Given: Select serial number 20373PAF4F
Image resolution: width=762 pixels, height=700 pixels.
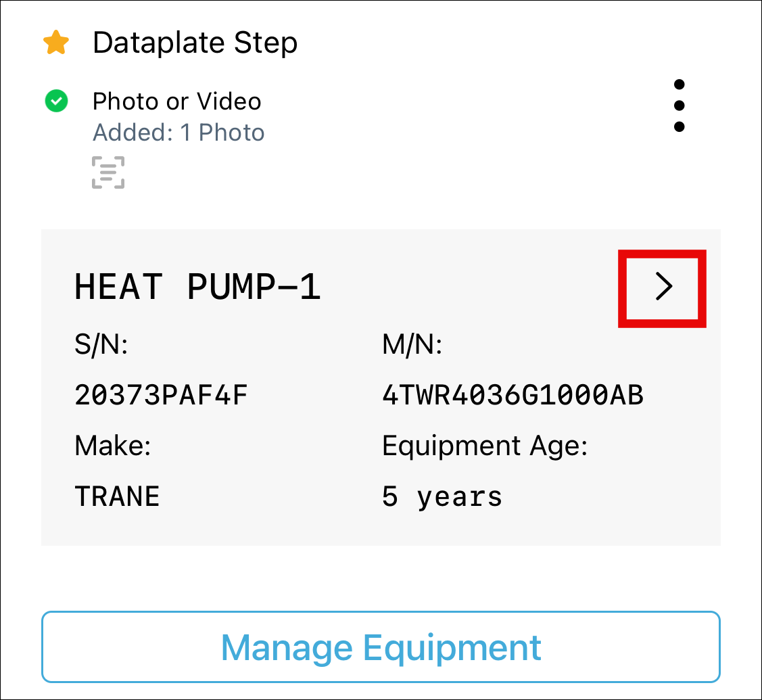Looking at the screenshot, I should click(x=161, y=395).
